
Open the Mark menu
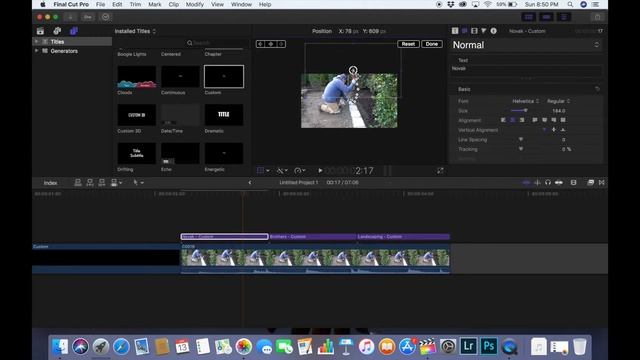pyautogui.click(x=154, y=4)
